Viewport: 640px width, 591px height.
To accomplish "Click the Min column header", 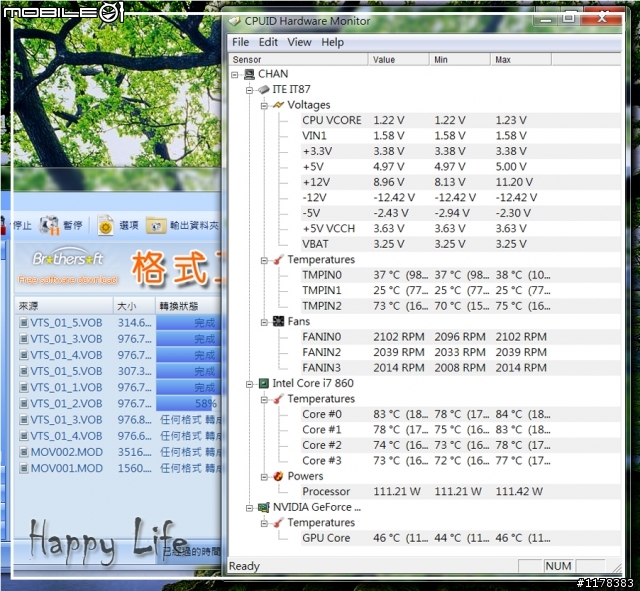I will [460, 60].
